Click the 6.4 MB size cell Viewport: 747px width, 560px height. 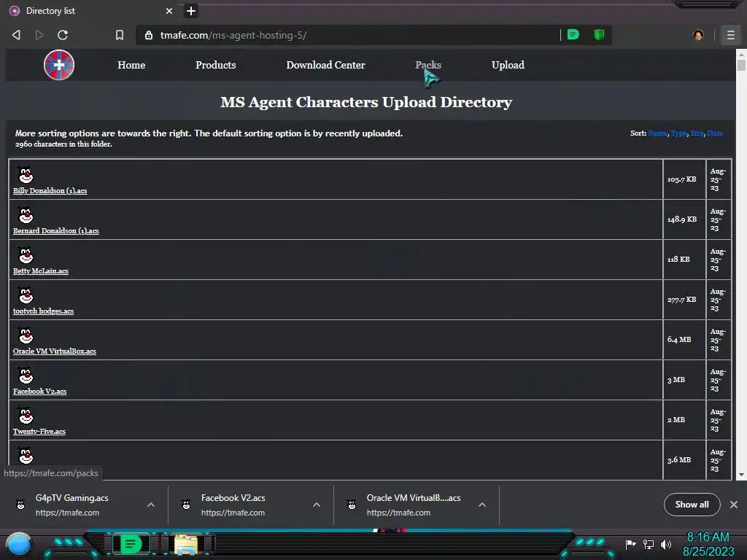pos(684,340)
